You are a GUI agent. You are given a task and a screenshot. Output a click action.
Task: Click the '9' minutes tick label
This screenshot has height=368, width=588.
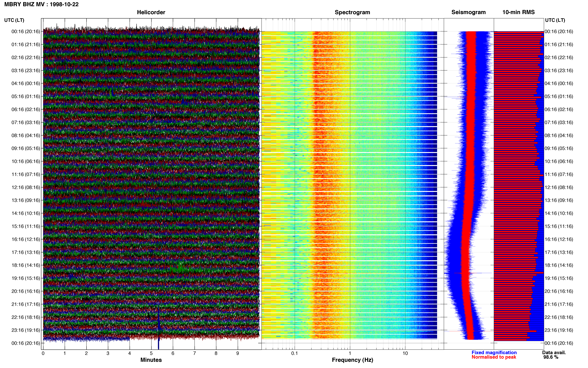(238, 353)
